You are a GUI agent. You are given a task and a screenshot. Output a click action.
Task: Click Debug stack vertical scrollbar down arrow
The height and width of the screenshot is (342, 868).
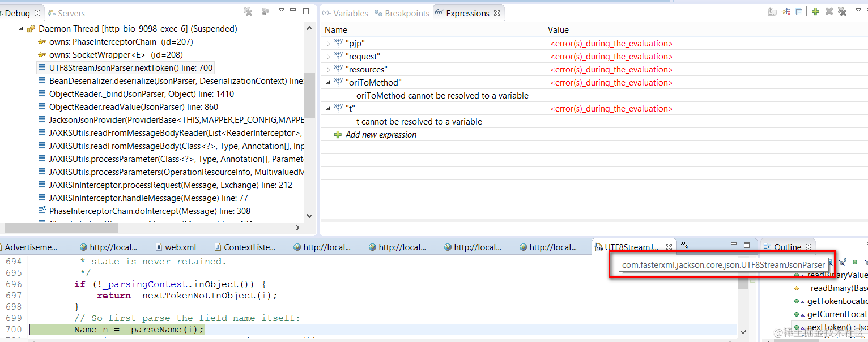click(309, 216)
